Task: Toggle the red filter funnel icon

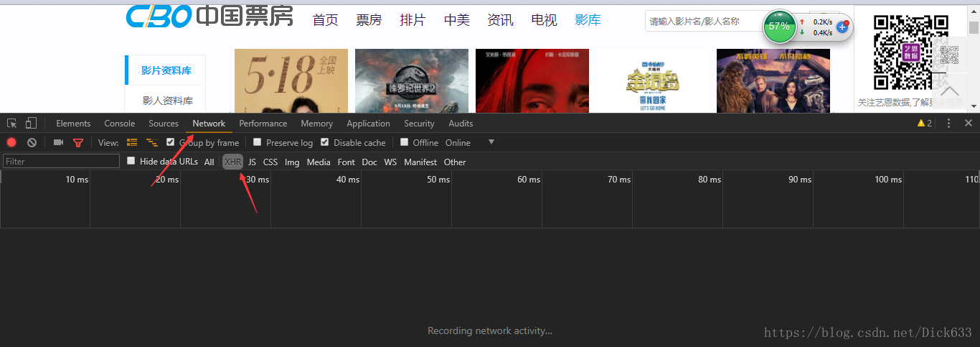Action: [78, 142]
